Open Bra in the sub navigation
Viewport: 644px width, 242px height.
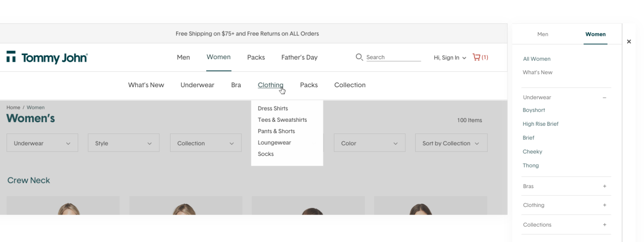click(236, 85)
